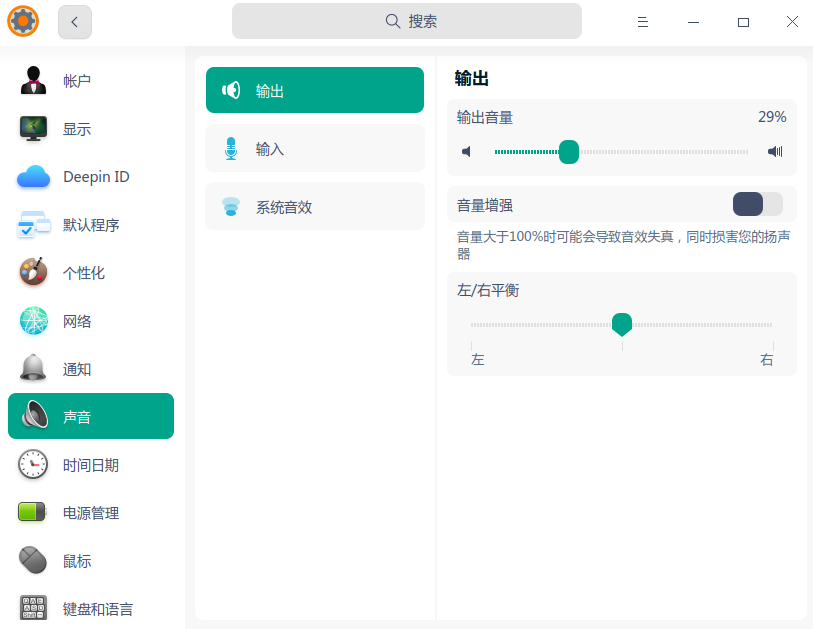Image resolution: width=813 pixels, height=629 pixels.
Task: Click the 电源管理 battery icon
Action: coord(32,512)
